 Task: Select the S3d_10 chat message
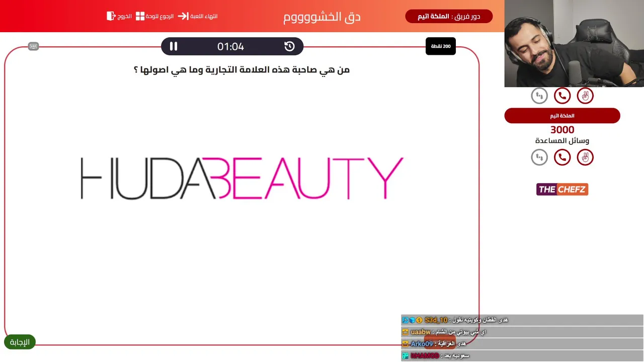[x=522, y=320]
